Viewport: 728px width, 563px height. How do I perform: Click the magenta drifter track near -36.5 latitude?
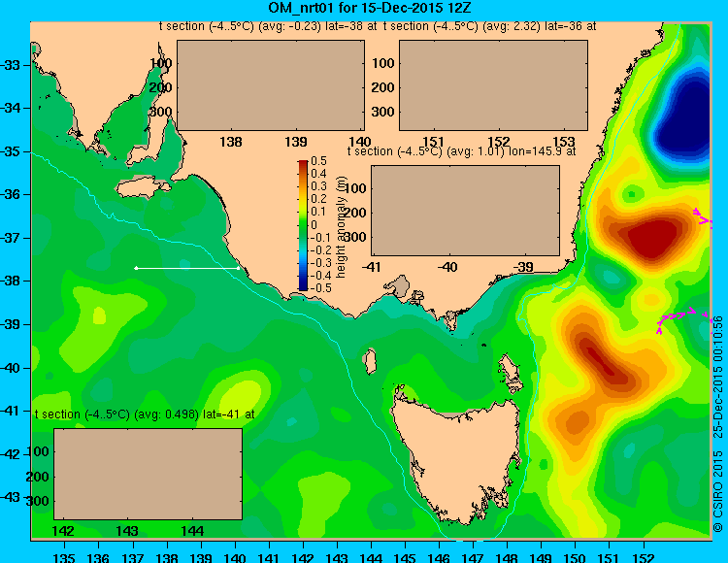click(x=702, y=216)
